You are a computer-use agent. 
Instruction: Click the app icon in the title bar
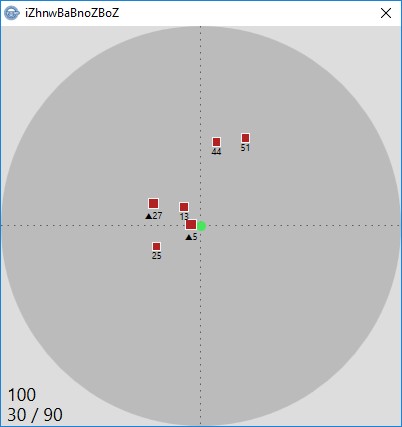click(12, 13)
